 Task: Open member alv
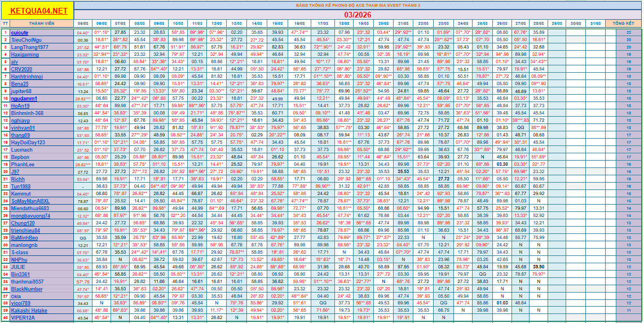14,62
